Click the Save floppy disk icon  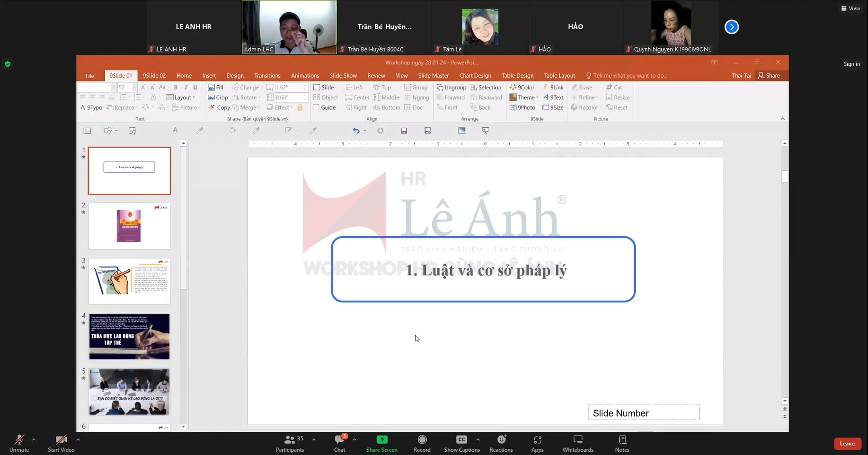coord(404,131)
